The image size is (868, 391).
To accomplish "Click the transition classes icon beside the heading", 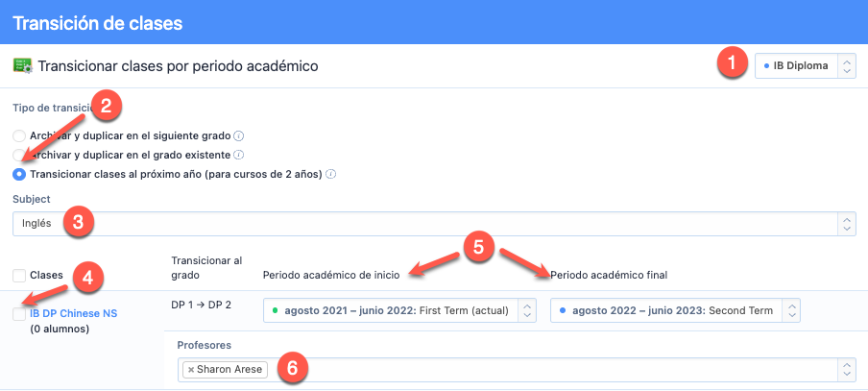I will pos(23,66).
